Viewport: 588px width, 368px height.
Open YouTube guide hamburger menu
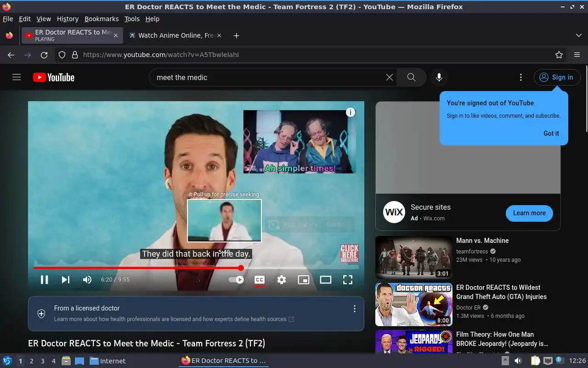(x=17, y=77)
